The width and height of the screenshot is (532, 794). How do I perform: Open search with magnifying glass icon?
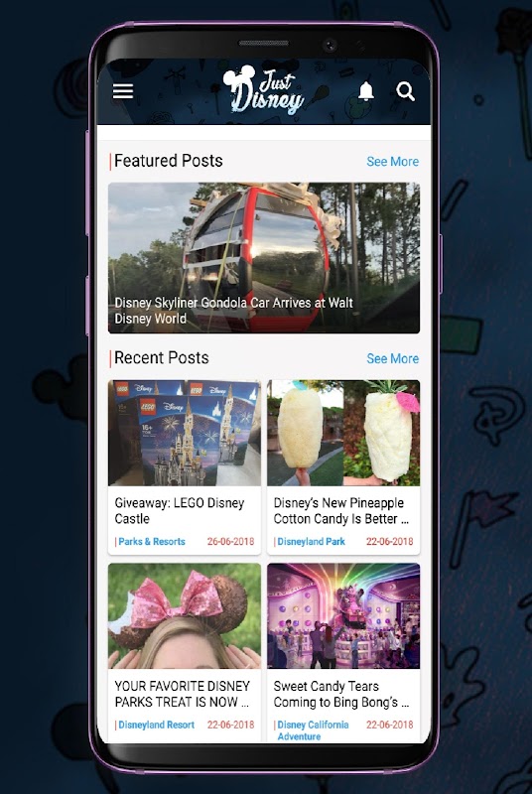tap(406, 91)
